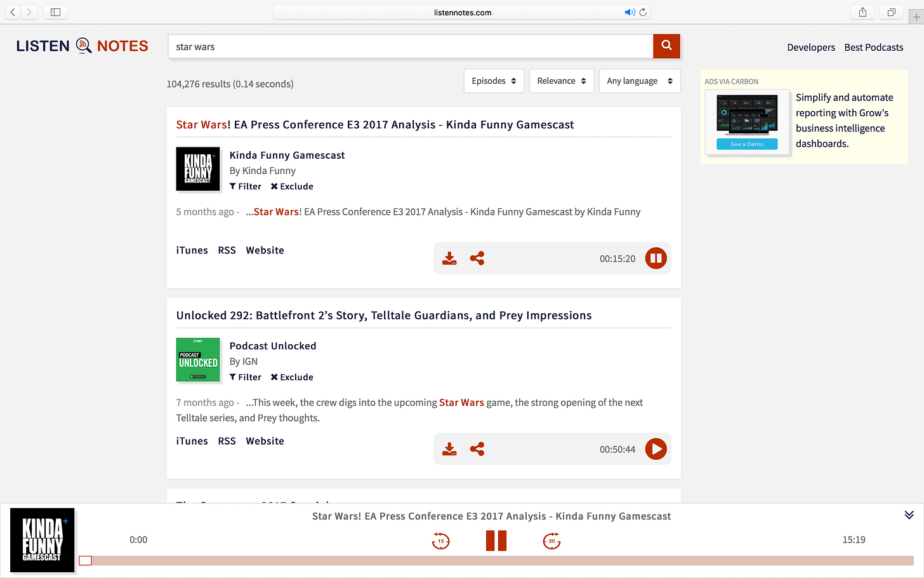924x578 pixels.
Task: Open RSS link for Podcast Unlocked
Action: coord(227,441)
